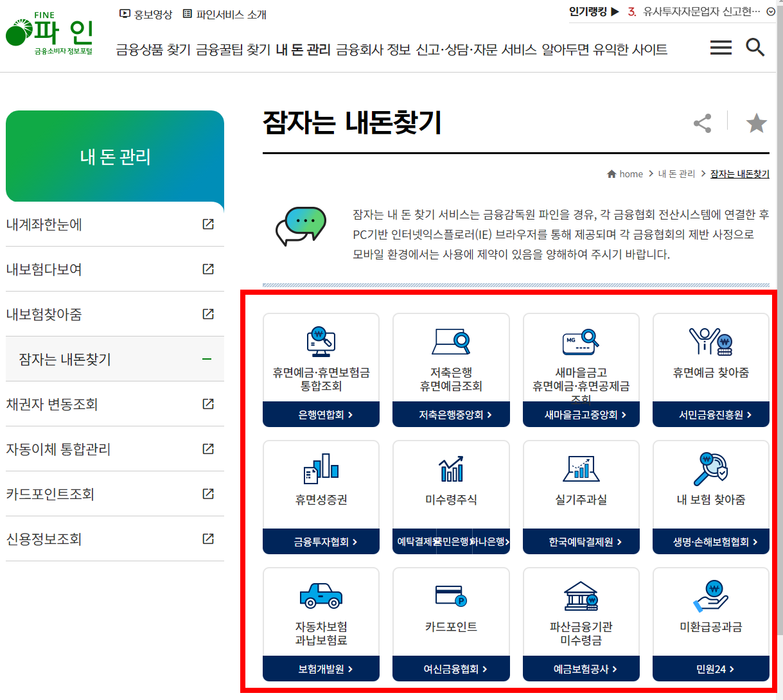This screenshot has height=700, width=783.
Task: Click 잠자는 내돈찾기 breadcrumb link
Action: coord(740,174)
